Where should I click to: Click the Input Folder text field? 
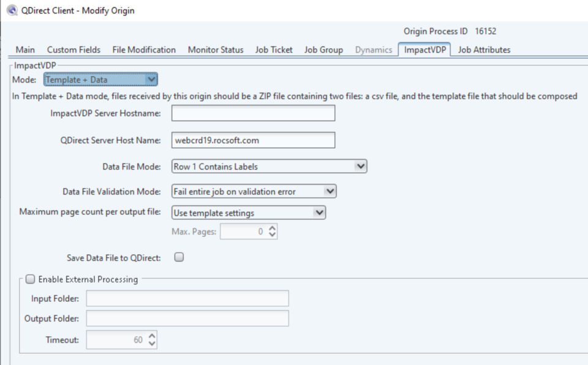(187, 298)
